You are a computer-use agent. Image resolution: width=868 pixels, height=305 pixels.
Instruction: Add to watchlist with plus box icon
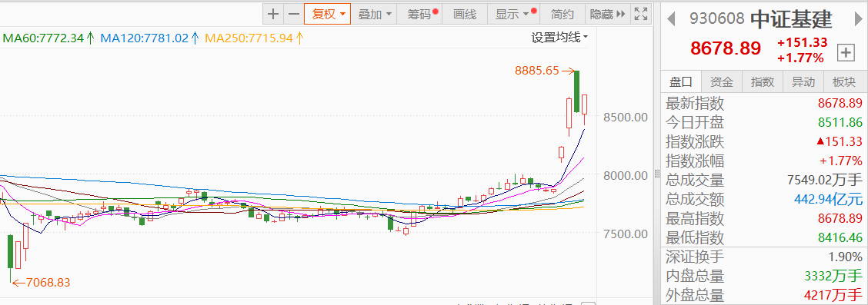click(846, 54)
